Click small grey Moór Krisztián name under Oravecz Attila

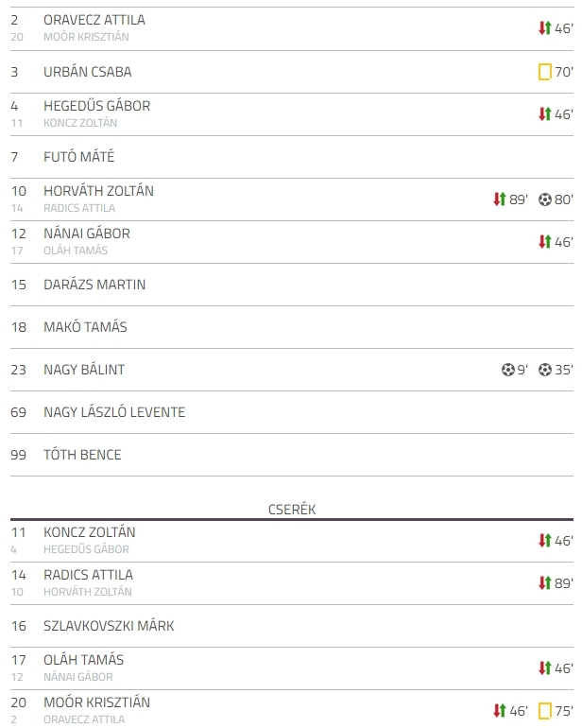tap(86, 37)
